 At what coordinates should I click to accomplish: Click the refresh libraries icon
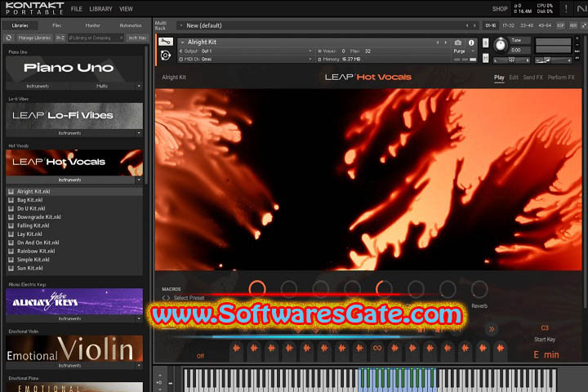(x=9, y=38)
